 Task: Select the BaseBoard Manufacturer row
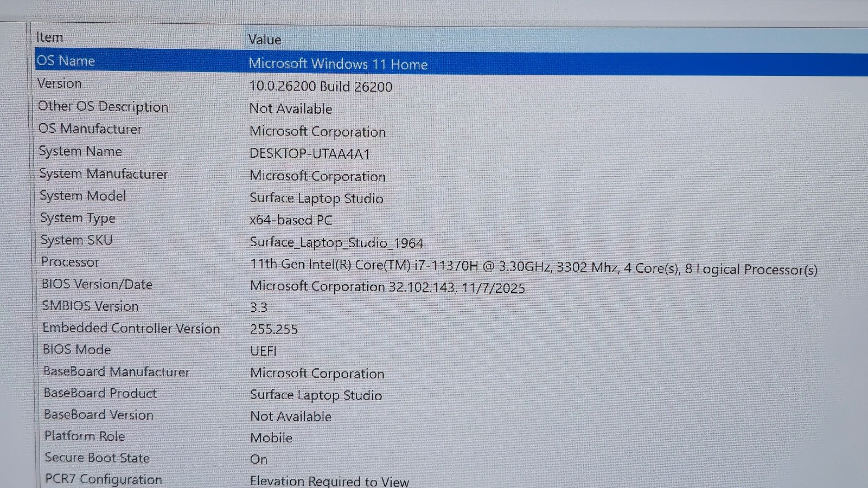tap(117, 371)
